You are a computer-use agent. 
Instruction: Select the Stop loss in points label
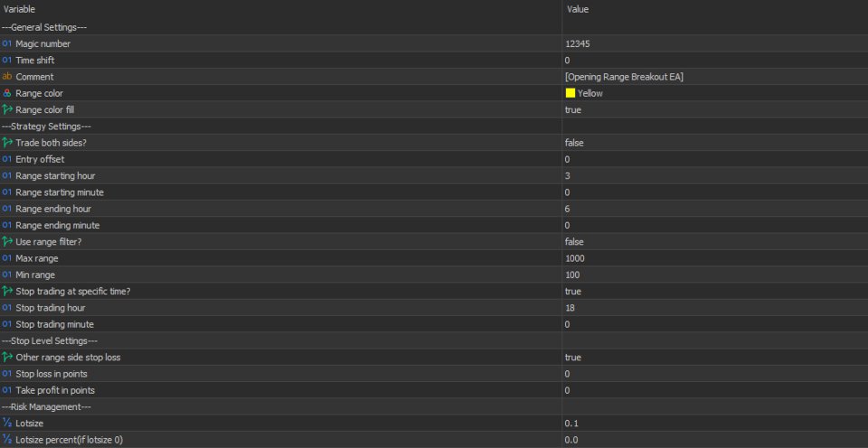51,374
